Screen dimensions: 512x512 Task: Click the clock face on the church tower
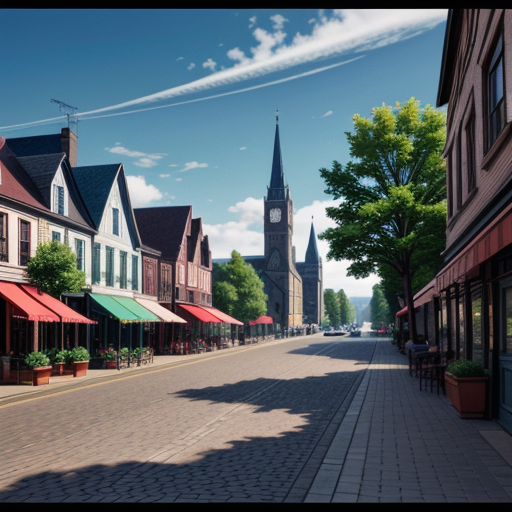click(275, 215)
